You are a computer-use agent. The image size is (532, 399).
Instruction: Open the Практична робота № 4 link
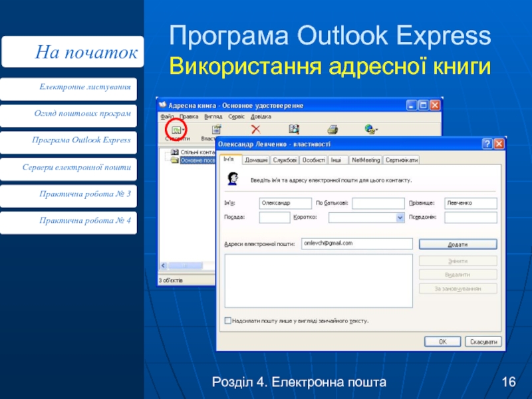(68, 223)
